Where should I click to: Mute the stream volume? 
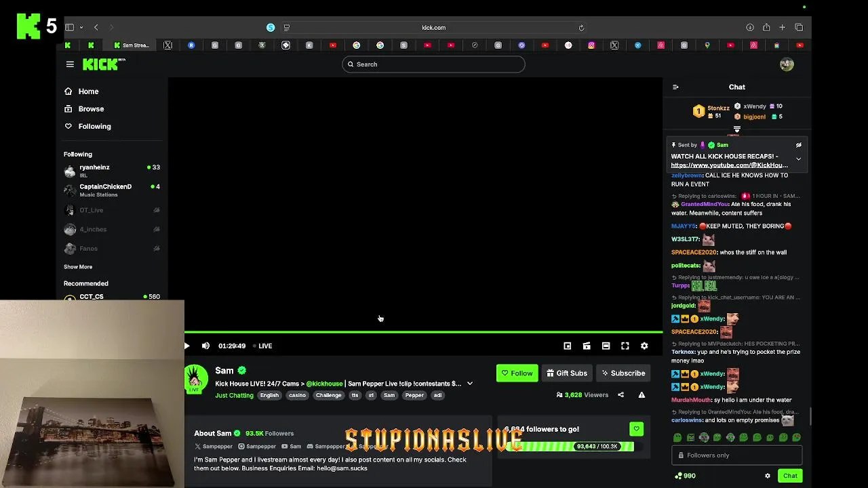point(205,346)
